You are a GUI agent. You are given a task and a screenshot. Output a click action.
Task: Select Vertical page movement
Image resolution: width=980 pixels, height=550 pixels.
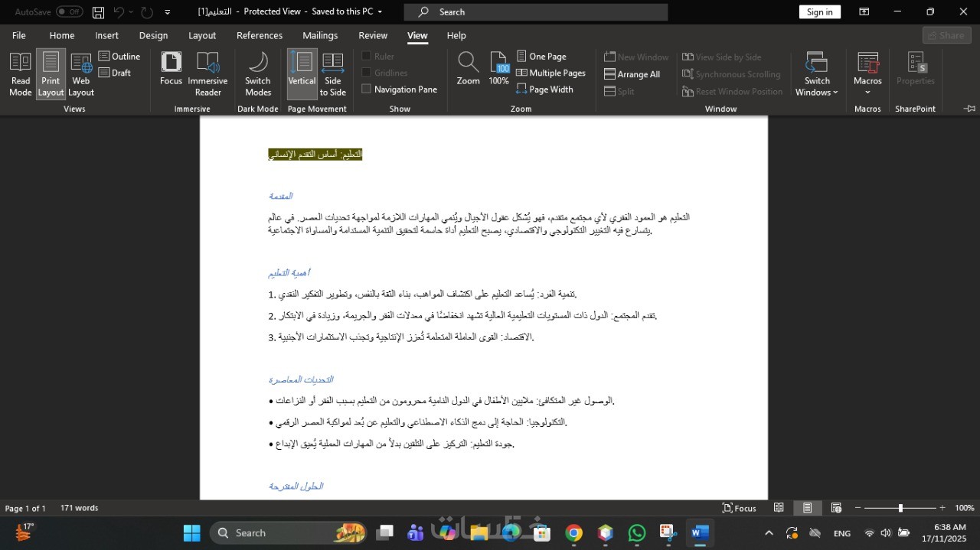(302, 74)
